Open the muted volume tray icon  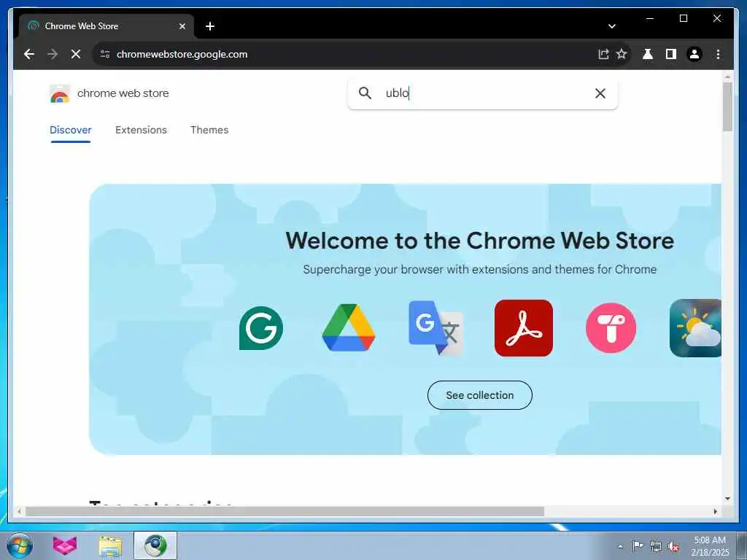[x=673, y=546]
